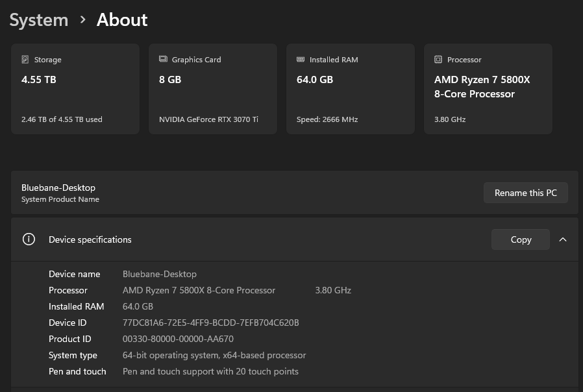Open the Graphics Card 8 GB card

(x=213, y=89)
